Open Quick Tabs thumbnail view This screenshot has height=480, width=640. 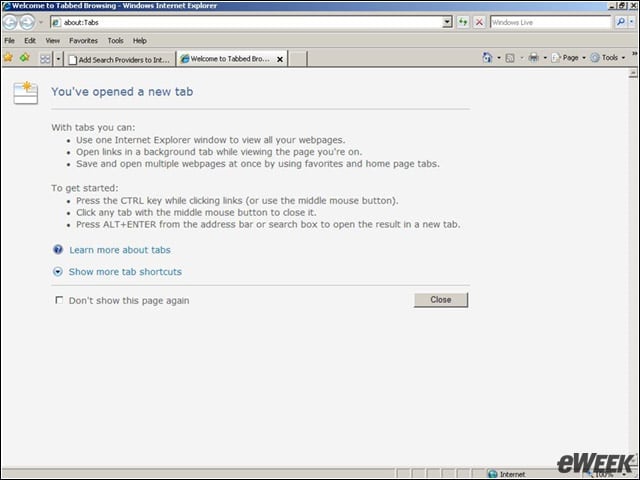45,59
